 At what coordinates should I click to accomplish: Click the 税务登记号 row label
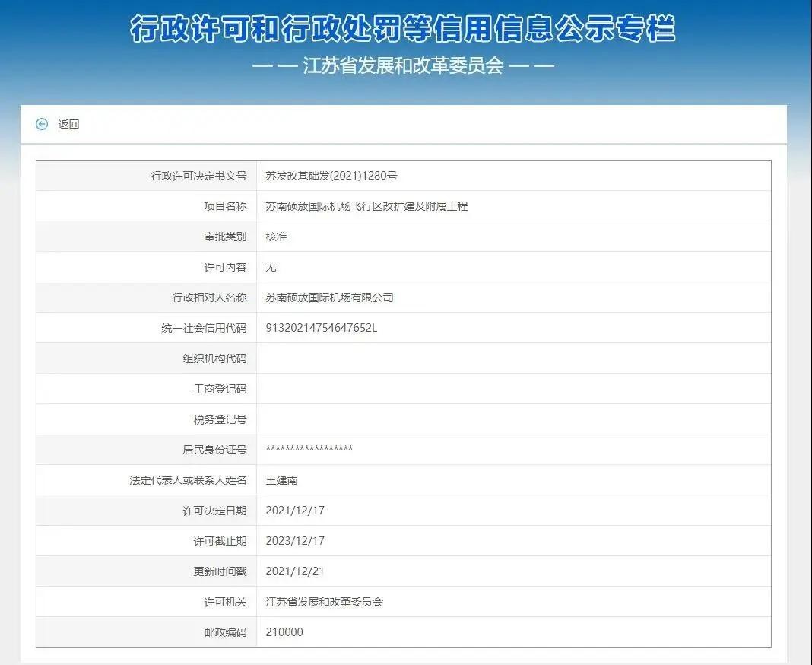220,419
